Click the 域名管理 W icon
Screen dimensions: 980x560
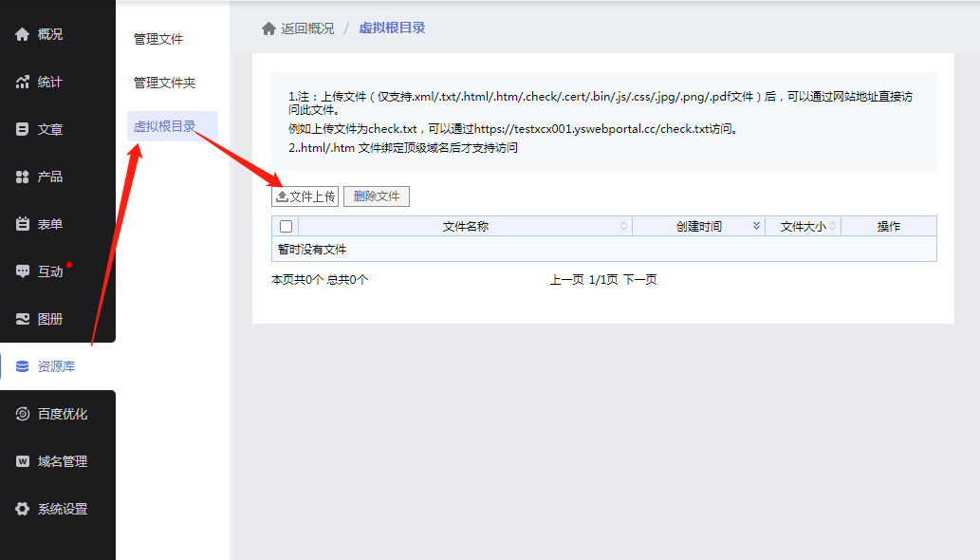(x=23, y=461)
